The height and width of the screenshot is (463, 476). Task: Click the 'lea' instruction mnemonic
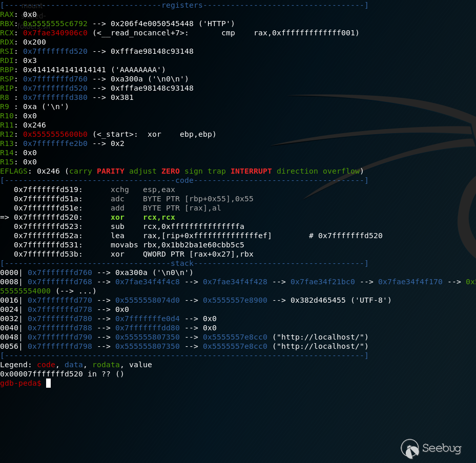pyautogui.click(x=117, y=236)
